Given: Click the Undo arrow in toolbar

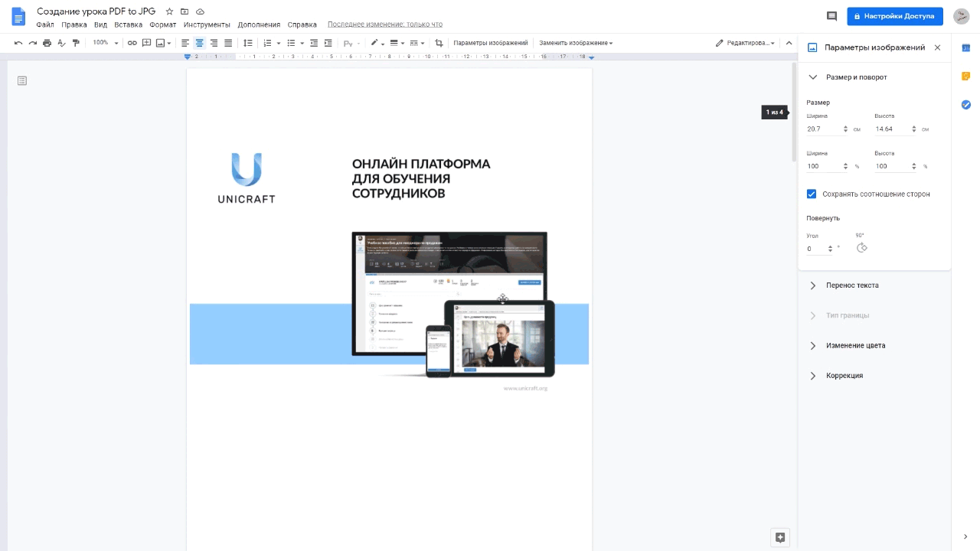Looking at the screenshot, I should [x=18, y=43].
